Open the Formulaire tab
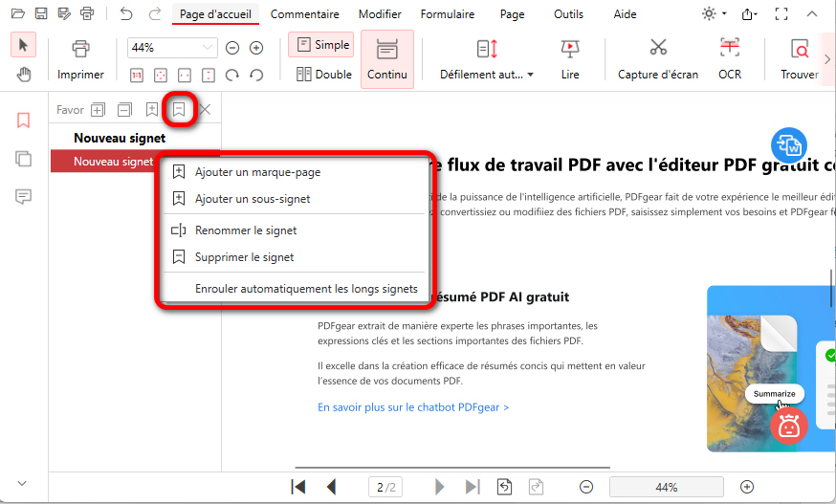Screen dimensions: 836x504 [448, 14]
